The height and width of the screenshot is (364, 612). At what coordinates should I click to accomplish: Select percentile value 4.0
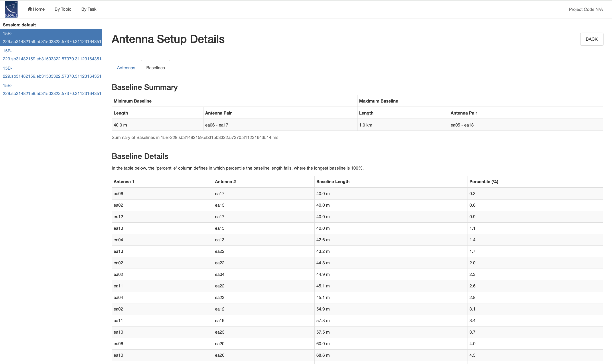(535, 344)
